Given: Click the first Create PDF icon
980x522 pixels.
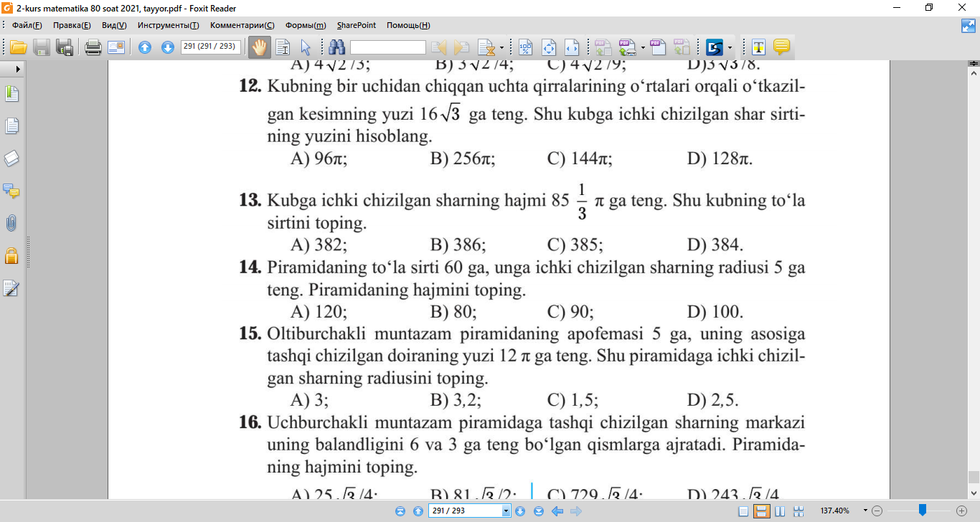Looking at the screenshot, I should [x=603, y=48].
